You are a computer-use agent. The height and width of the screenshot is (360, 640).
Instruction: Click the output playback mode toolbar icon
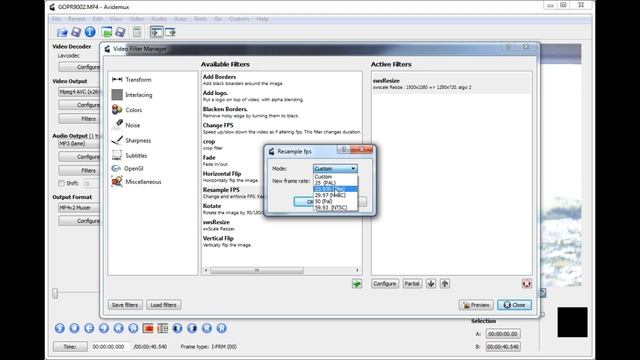(x=170, y=32)
